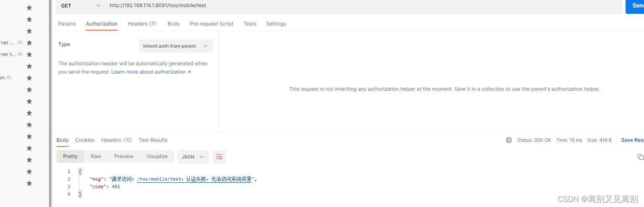Open the request Headers (7) tab
This screenshot has width=644, height=207.
pyautogui.click(x=142, y=24)
